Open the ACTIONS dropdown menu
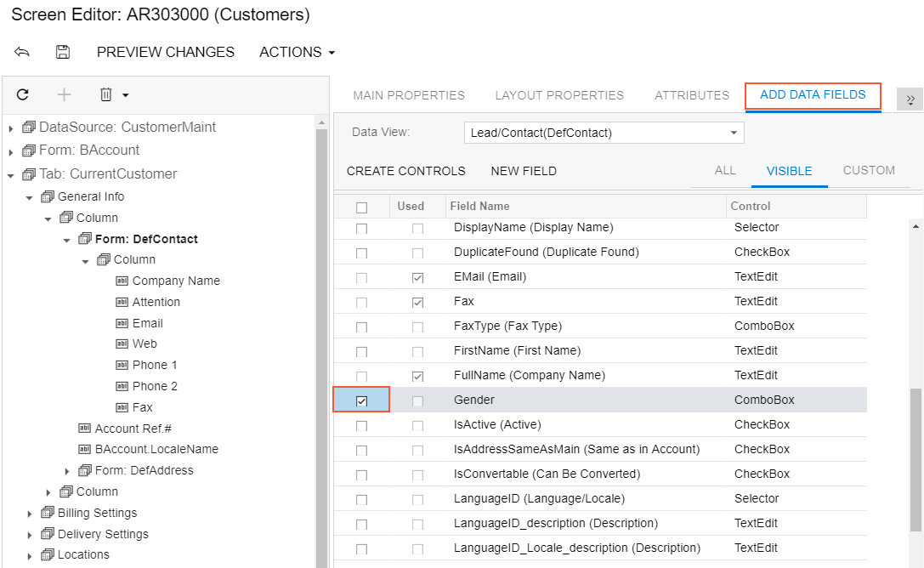This screenshot has width=924, height=568. [x=297, y=52]
